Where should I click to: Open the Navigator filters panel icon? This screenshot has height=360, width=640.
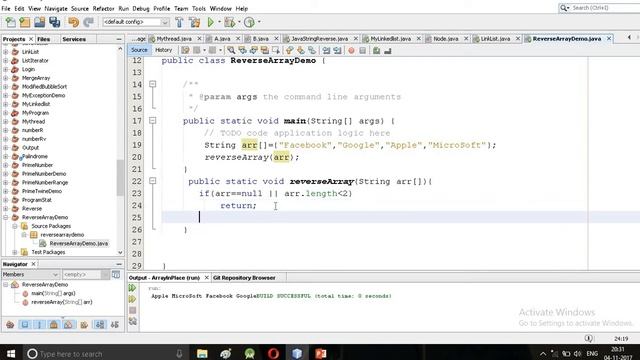click(116, 274)
